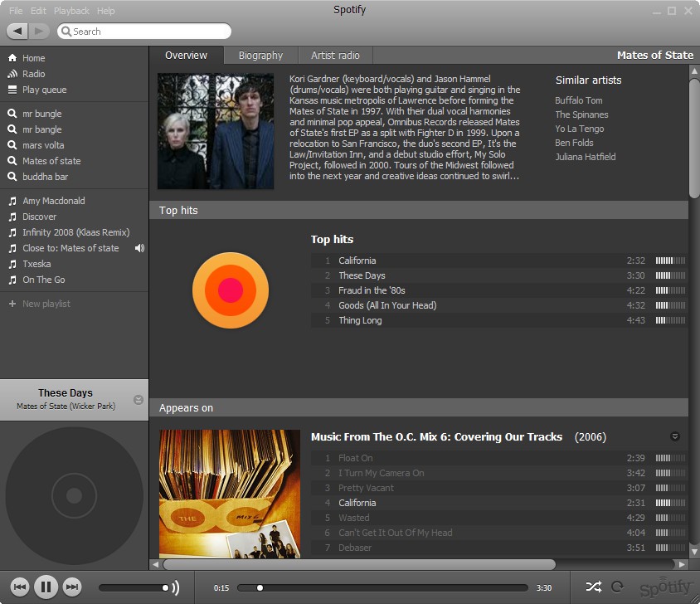700x604 pixels.
Task: Open the Edit menu
Action: point(38,11)
